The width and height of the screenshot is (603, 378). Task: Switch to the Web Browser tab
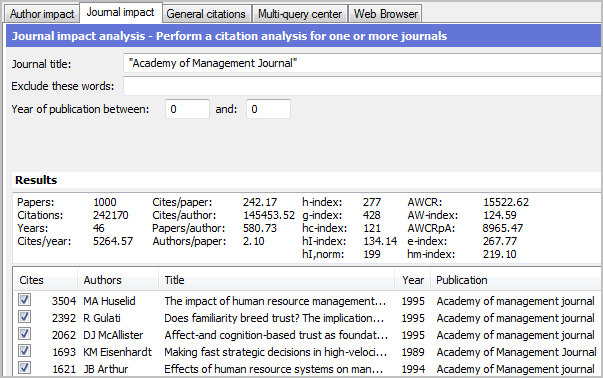[x=385, y=14]
